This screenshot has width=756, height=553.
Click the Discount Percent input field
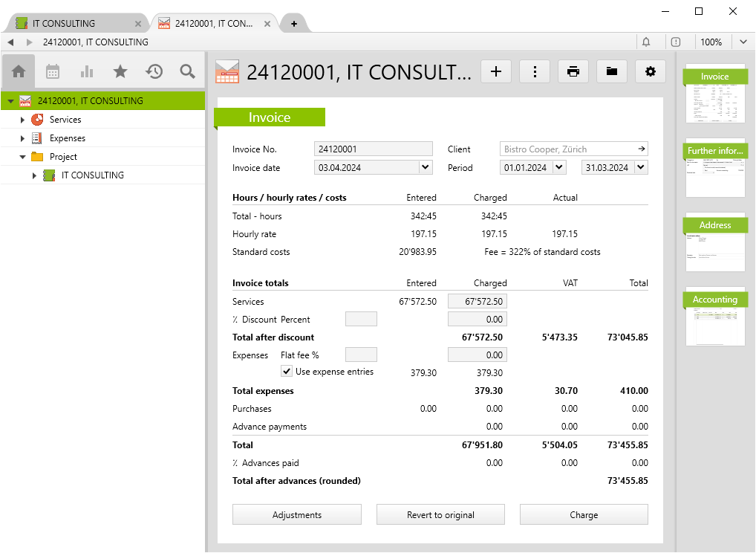(x=361, y=320)
